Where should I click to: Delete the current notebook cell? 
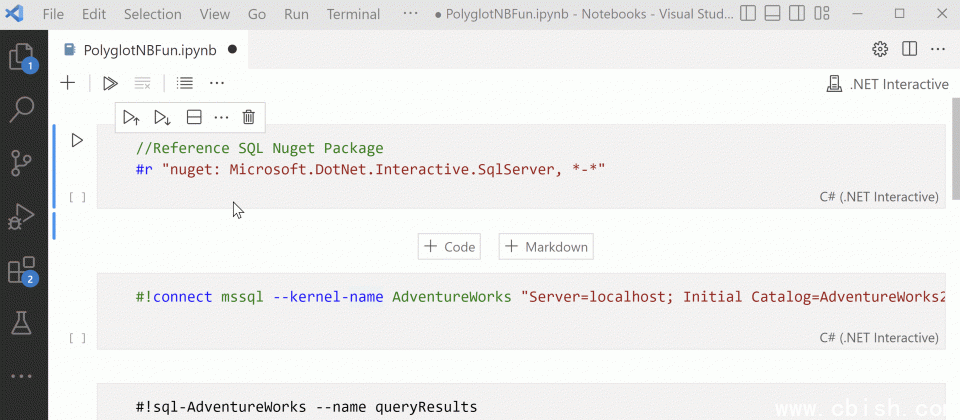click(249, 117)
